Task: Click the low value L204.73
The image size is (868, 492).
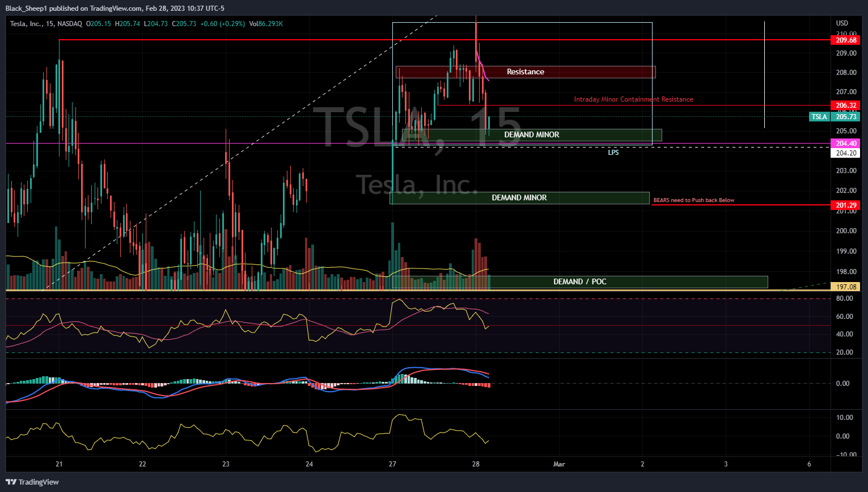Action: pos(155,24)
